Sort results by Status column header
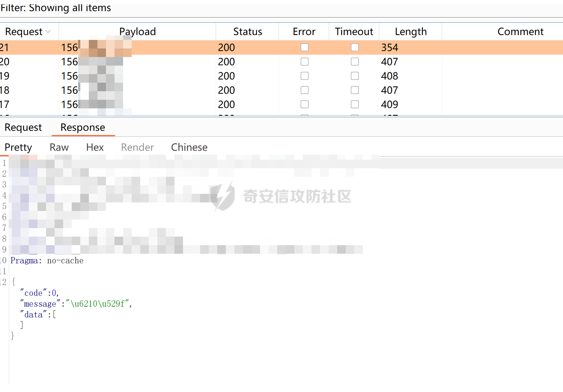 pos(247,32)
